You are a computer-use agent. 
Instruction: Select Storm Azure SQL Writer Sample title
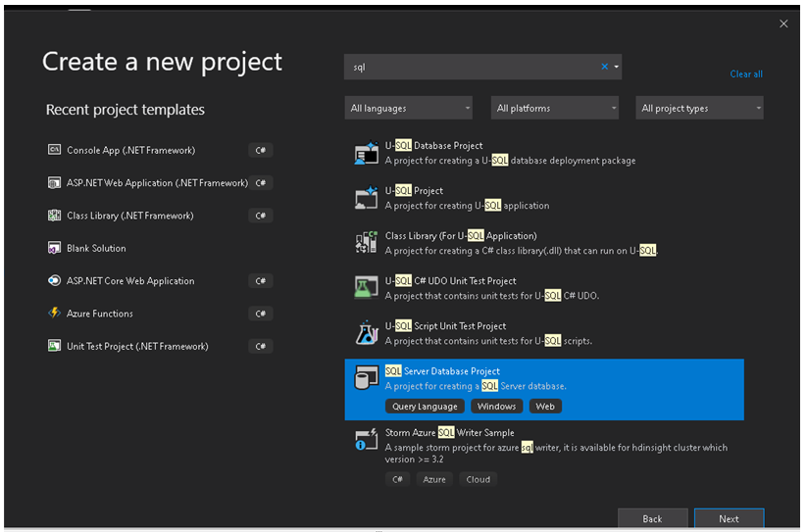tap(449, 433)
